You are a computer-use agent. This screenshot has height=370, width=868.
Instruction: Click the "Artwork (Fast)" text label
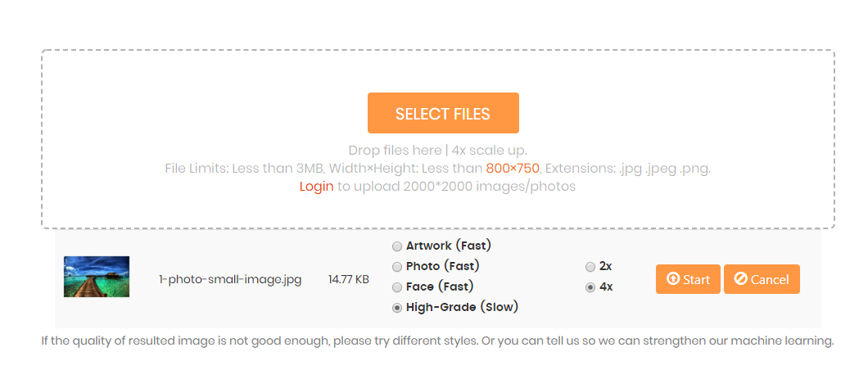tap(449, 246)
